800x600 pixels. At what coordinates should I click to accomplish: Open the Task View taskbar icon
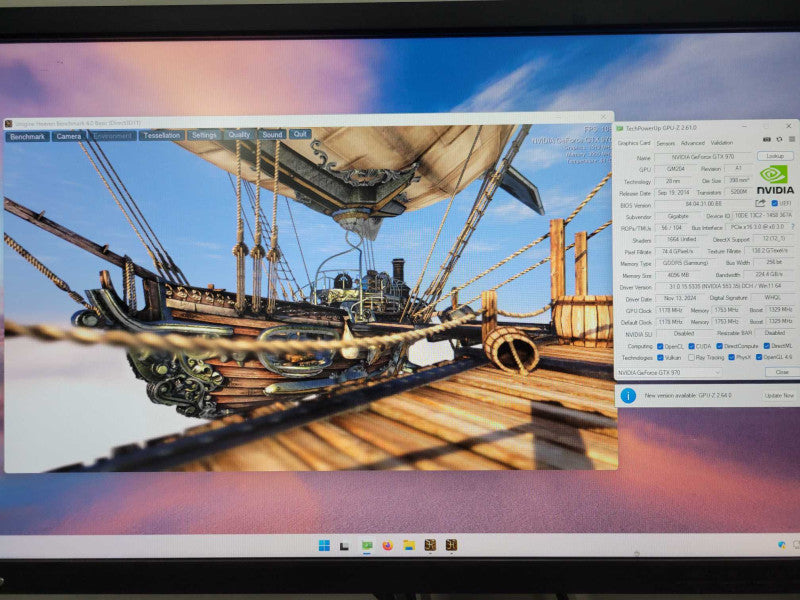tap(344, 546)
